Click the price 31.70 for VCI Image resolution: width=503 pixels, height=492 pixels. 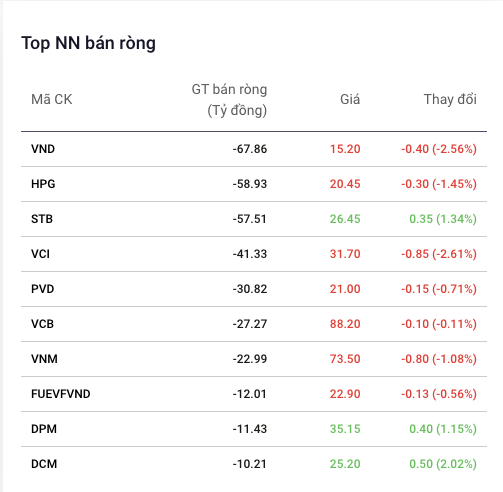[345, 254]
